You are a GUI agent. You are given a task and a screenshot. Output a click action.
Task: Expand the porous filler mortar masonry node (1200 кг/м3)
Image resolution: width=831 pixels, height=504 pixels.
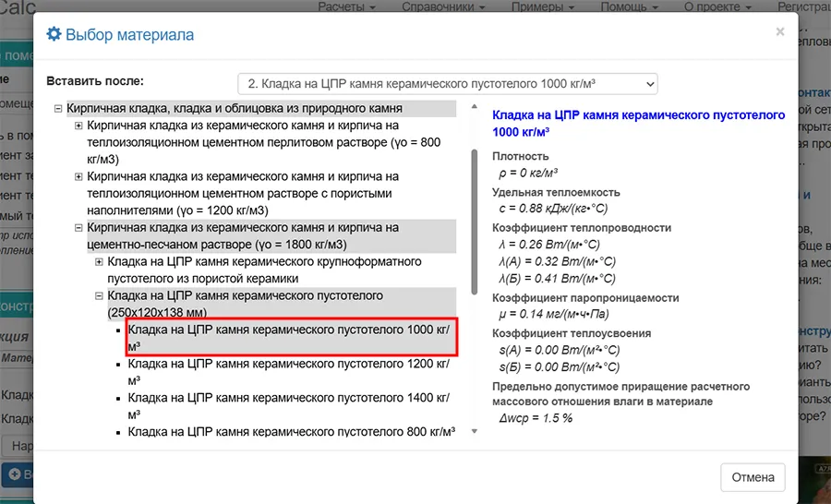coord(78,176)
